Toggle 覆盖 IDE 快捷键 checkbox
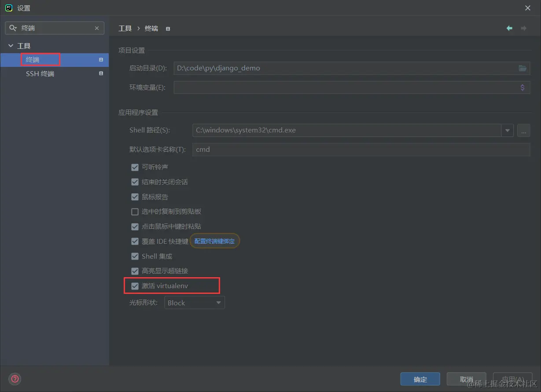The height and width of the screenshot is (392, 541). [x=135, y=242]
